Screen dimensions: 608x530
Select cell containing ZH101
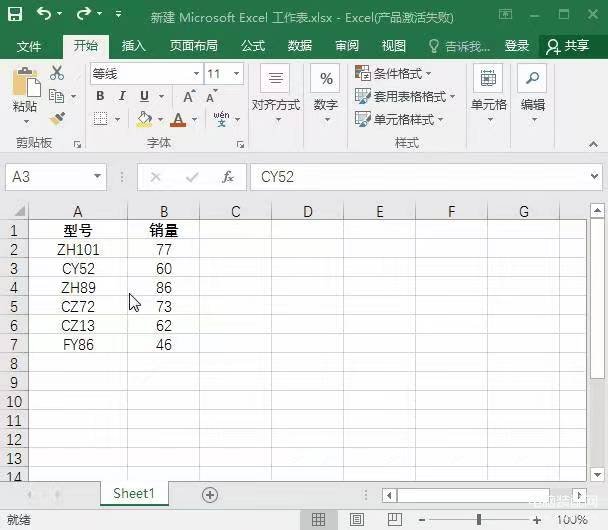pos(78,250)
